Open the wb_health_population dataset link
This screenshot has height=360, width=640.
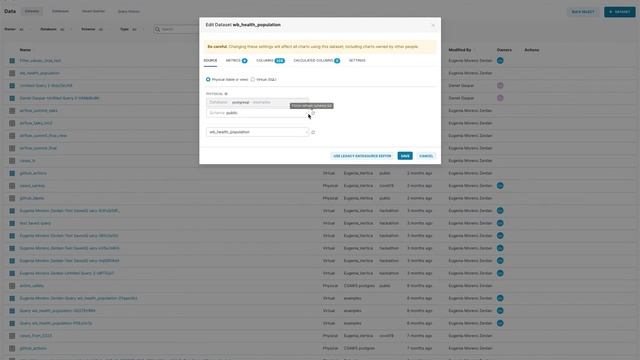tap(40, 73)
